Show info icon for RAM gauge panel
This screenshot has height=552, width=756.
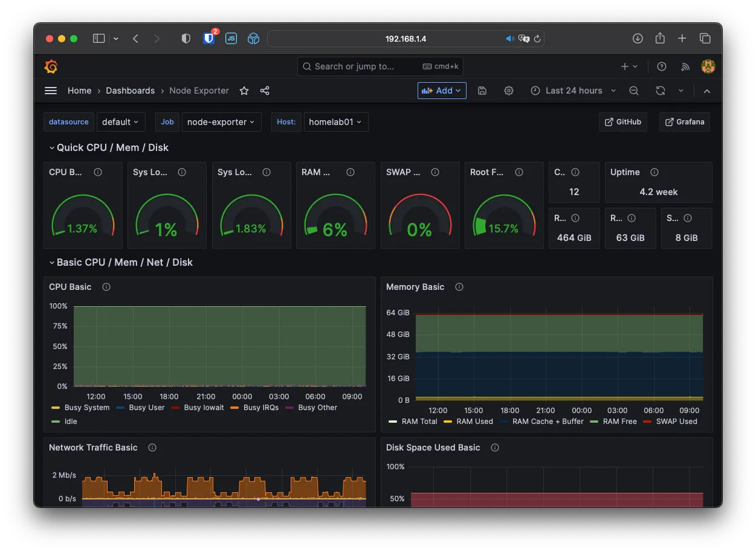[x=351, y=172]
